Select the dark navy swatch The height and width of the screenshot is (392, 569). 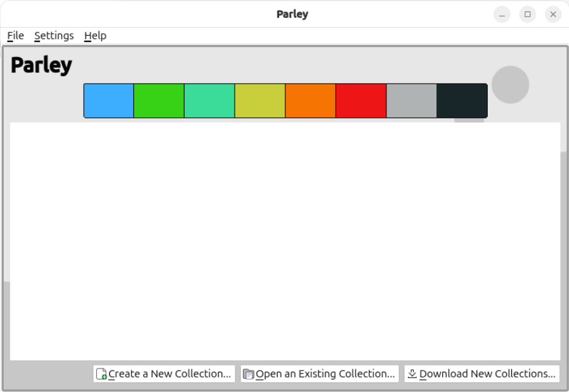pos(462,101)
